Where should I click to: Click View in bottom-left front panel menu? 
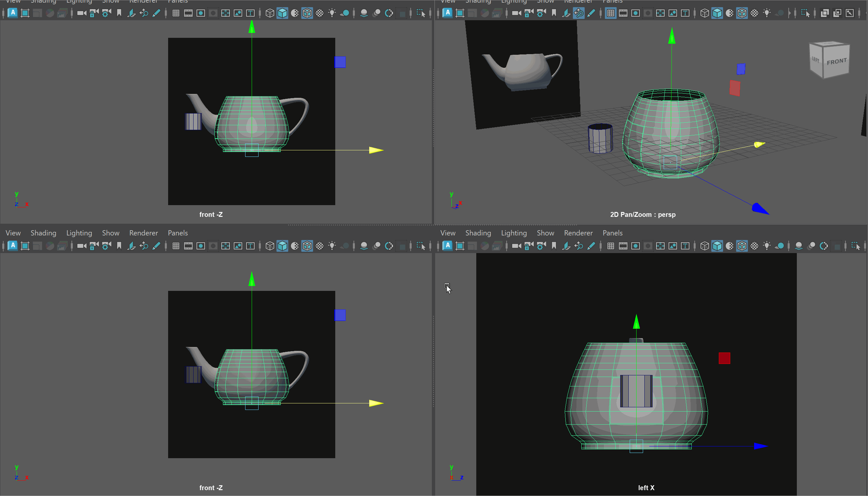coord(13,233)
